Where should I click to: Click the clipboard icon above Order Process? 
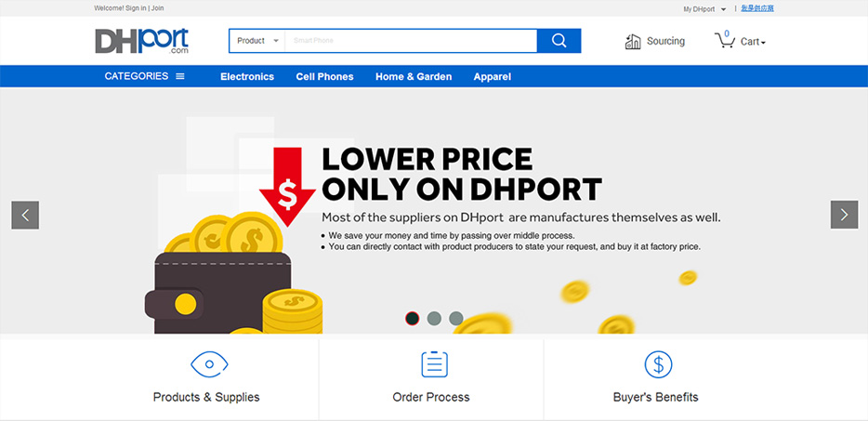coord(435,364)
